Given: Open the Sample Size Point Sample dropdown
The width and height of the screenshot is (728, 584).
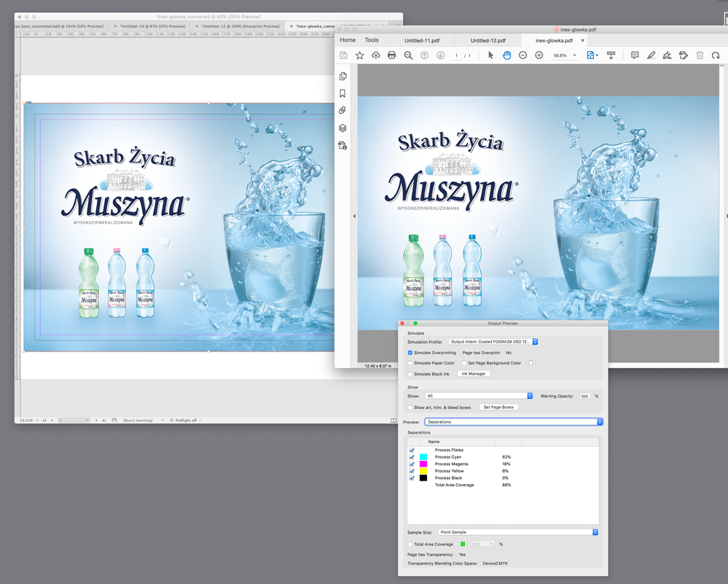Looking at the screenshot, I should tap(517, 532).
